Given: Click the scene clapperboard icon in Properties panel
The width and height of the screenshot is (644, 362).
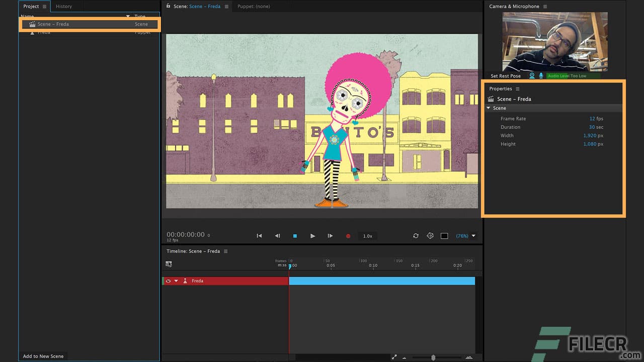Looking at the screenshot, I should (x=490, y=99).
